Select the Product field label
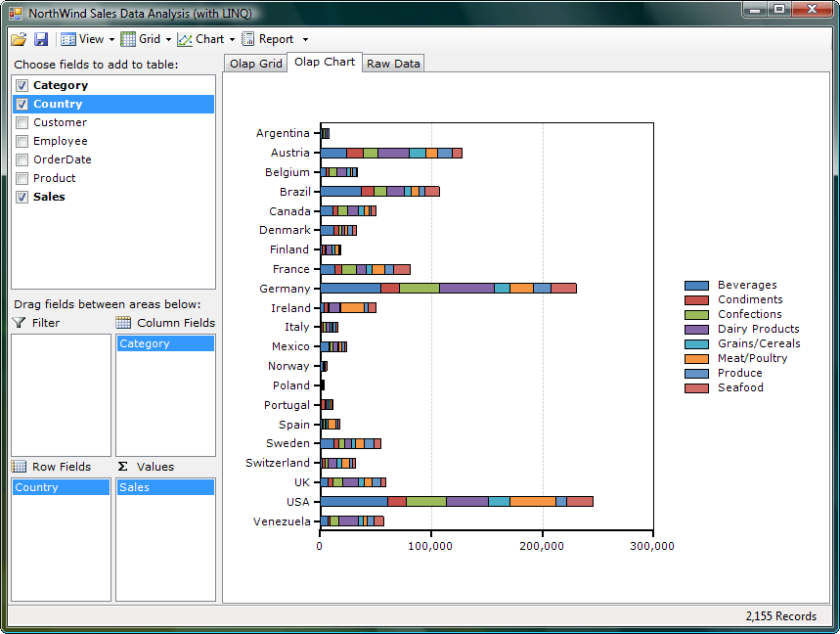Image resolution: width=840 pixels, height=634 pixels. tap(54, 178)
